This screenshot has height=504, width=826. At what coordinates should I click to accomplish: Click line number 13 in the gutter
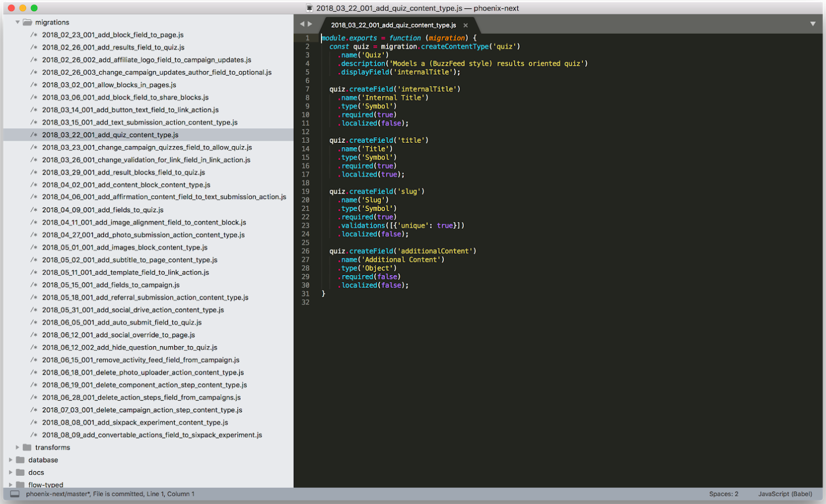pyautogui.click(x=305, y=141)
